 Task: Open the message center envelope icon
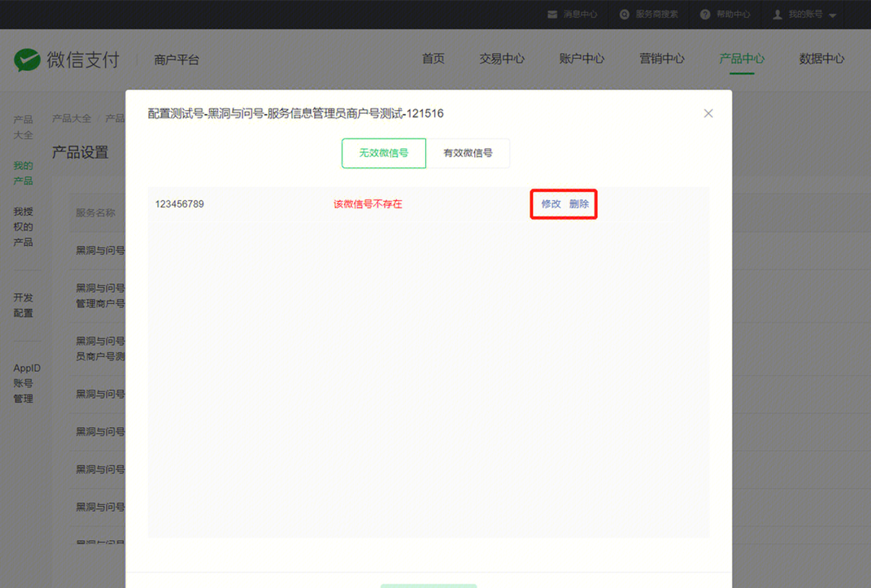tap(552, 15)
